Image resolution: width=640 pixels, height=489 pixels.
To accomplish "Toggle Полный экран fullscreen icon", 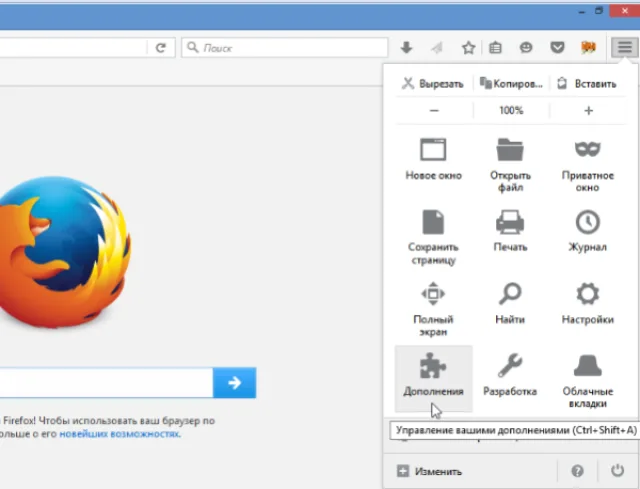I will pos(433,294).
